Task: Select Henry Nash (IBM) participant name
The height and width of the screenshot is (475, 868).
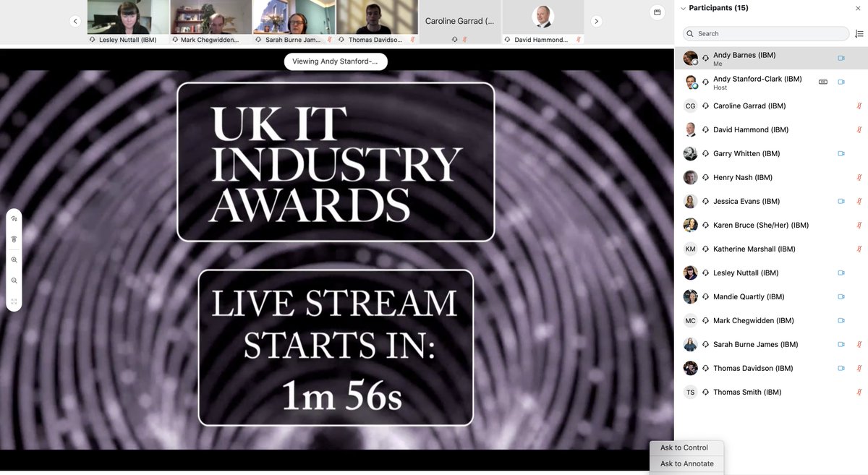Action: [x=743, y=177]
